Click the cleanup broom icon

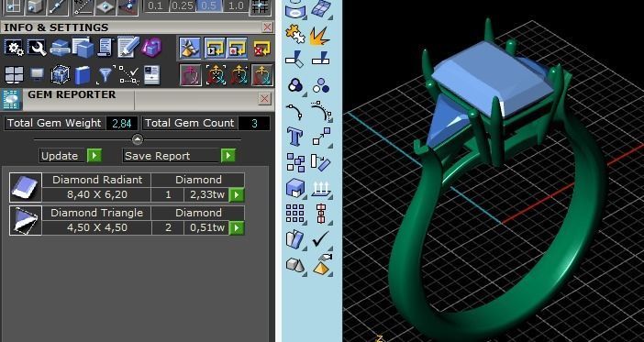pyautogui.click(x=190, y=48)
